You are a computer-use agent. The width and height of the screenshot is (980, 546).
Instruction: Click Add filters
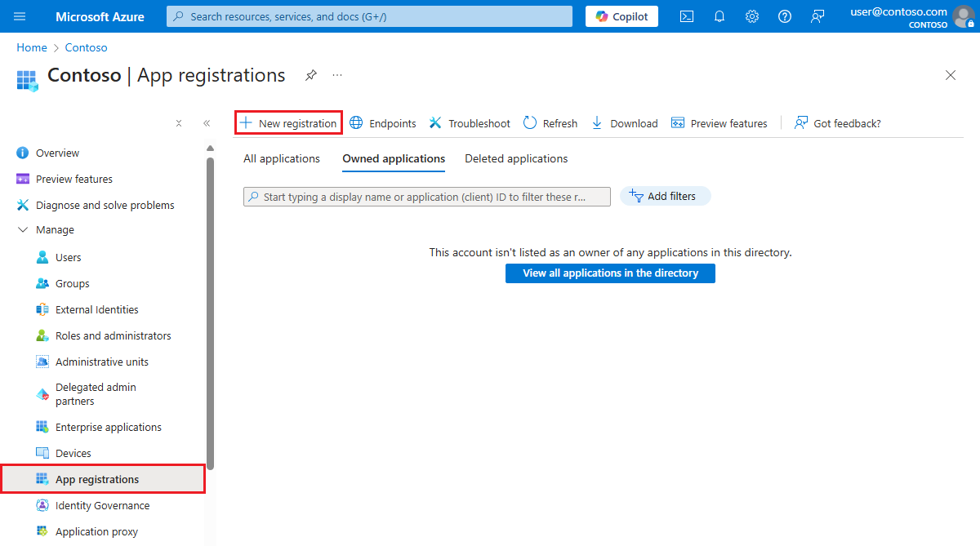[666, 196]
